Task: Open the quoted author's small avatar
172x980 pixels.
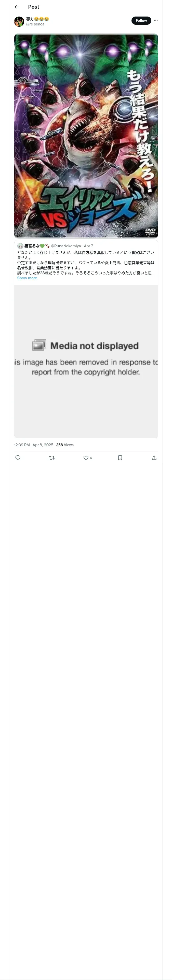Action: (x=20, y=246)
